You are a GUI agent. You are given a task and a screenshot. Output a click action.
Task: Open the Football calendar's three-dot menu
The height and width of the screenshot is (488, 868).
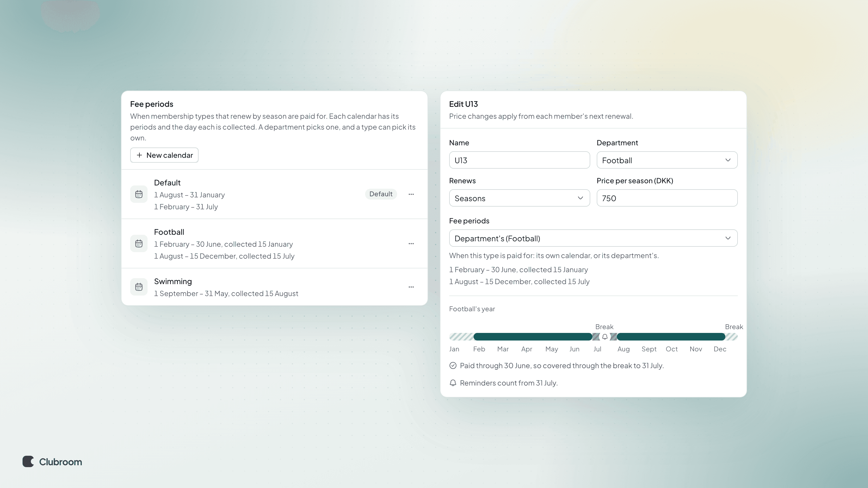point(411,243)
